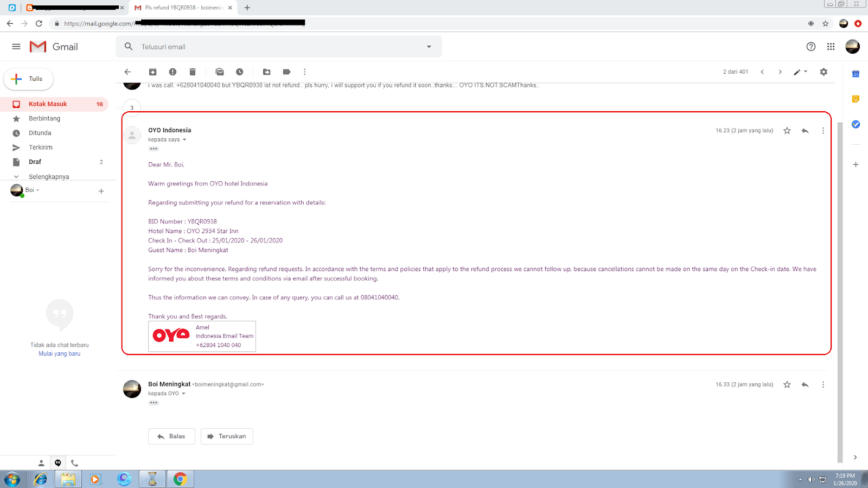Reply to the OYO Indonesia message icon
Viewport: 868px width, 488px height.
click(x=805, y=131)
